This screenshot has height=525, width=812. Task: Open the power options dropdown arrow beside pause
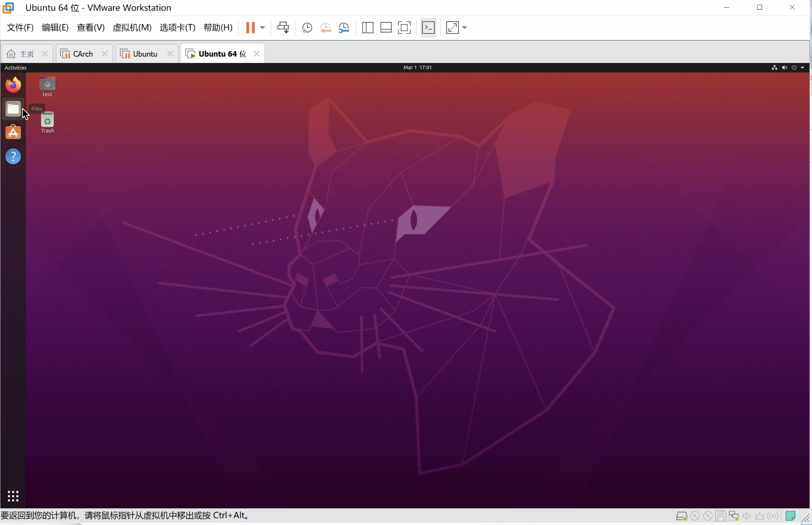[x=262, y=27]
